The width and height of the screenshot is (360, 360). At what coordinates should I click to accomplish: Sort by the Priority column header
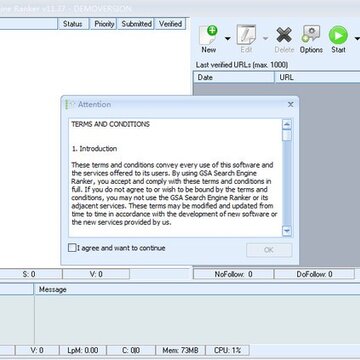tap(104, 24)
